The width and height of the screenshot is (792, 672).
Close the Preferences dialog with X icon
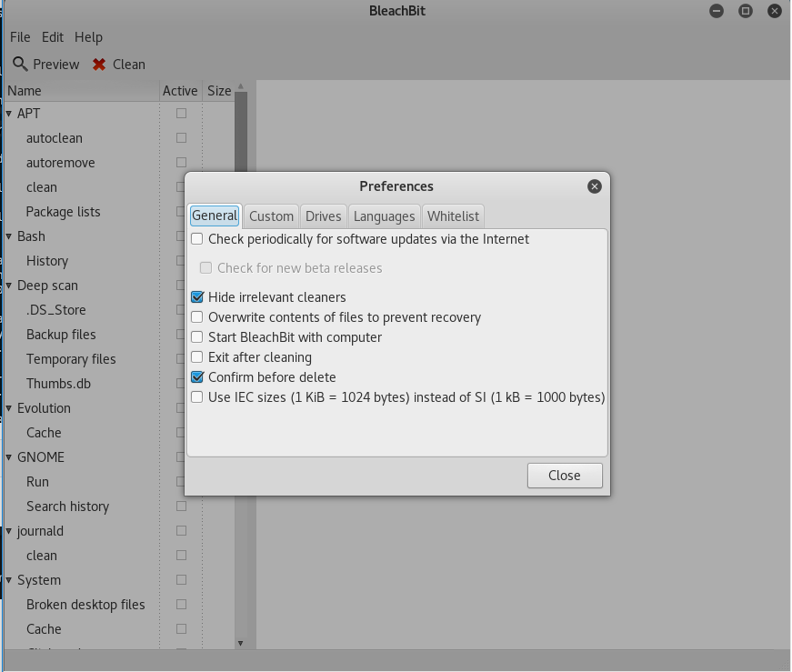595,186
